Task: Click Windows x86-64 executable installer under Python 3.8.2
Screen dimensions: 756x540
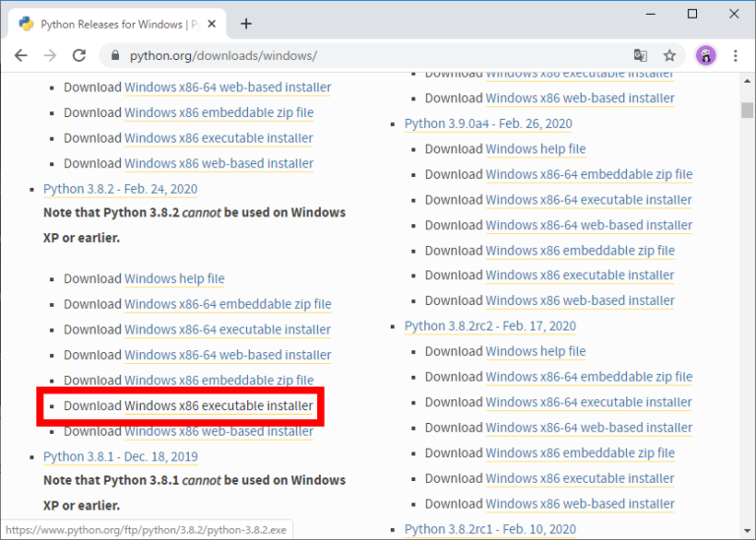Action: point(227,330)
